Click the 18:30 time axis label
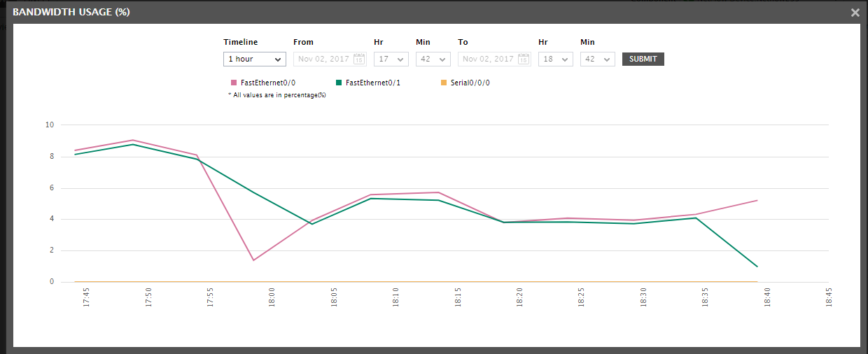The width and height of the screenshot is (868, 354). (643, 298)
